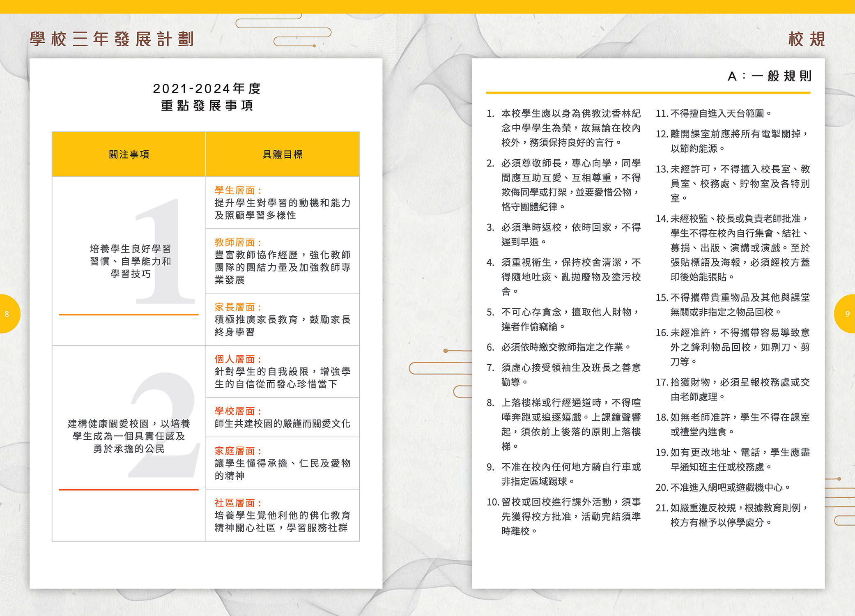Select the 關注事項 table header

(129, 154)
